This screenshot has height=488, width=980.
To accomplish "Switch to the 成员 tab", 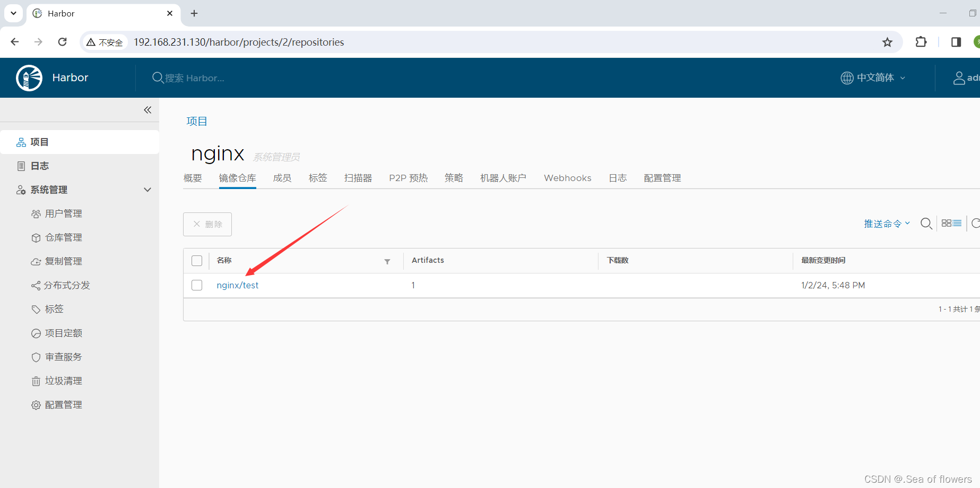I will [282, 178].
